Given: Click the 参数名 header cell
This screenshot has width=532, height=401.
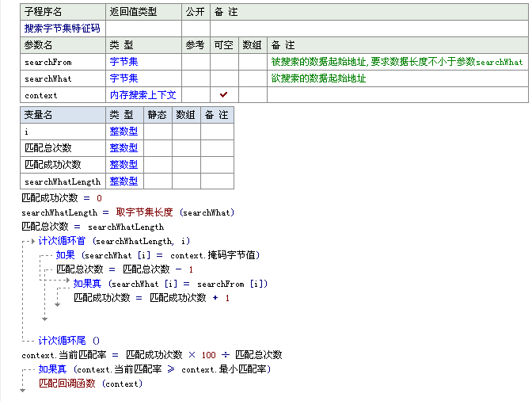Looking at the screenshot, I should [63, 45].
